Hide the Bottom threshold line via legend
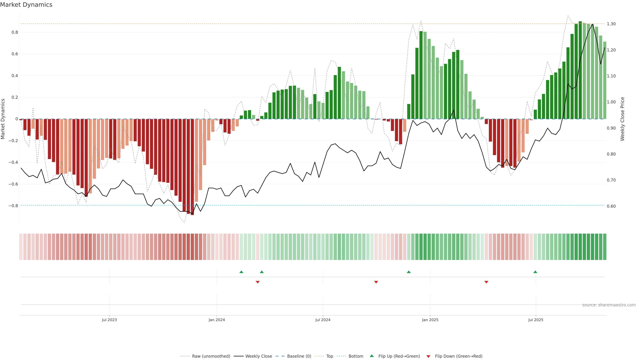This screenshot has width=644, height=362. pos(356,356)
